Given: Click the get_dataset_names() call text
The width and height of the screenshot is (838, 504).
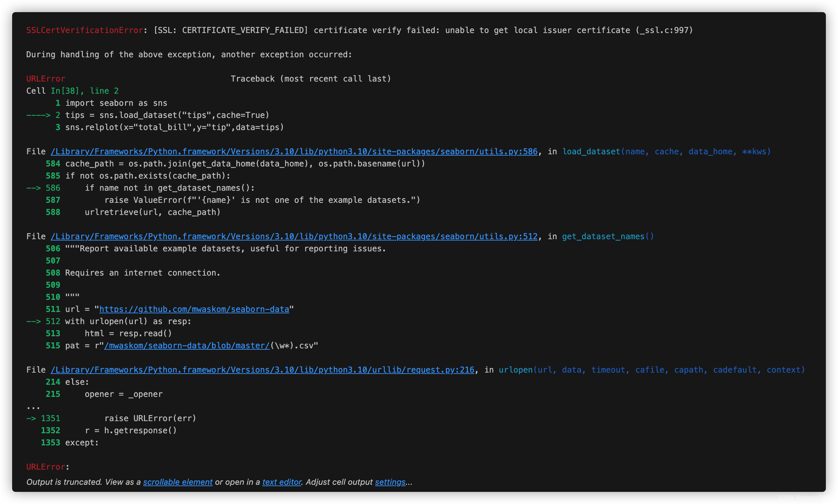Looking at the screenshot, I should click(x=608, y=237).
